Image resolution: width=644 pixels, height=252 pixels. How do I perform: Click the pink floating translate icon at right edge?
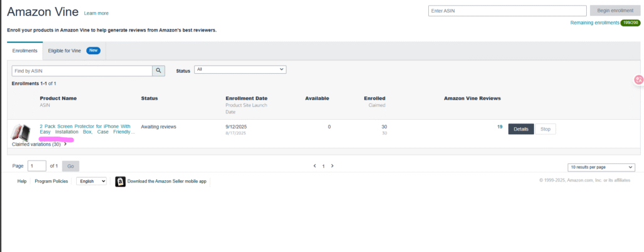pyautogui.click(x=638, y=80)
